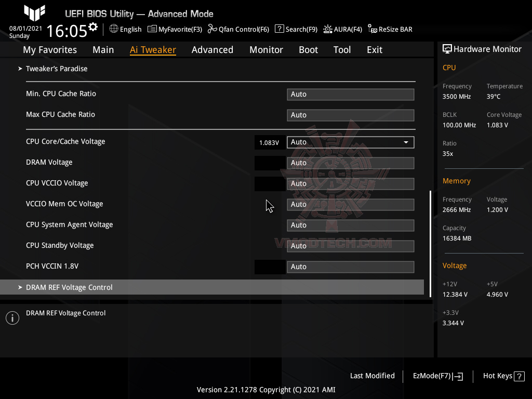Click the globe language icon
This screenshot has height=399, width=532.
(114, 29)
